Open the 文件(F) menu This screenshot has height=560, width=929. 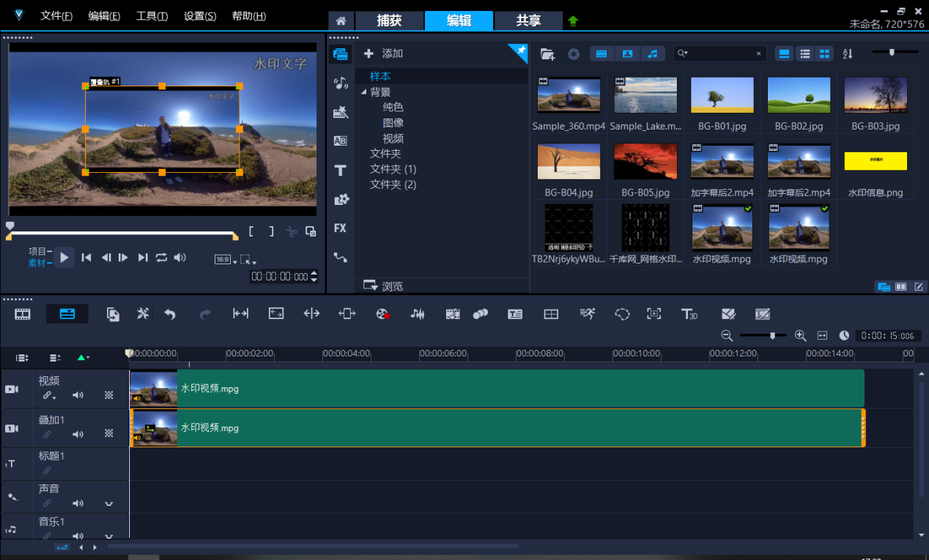[x=56, y=16]
